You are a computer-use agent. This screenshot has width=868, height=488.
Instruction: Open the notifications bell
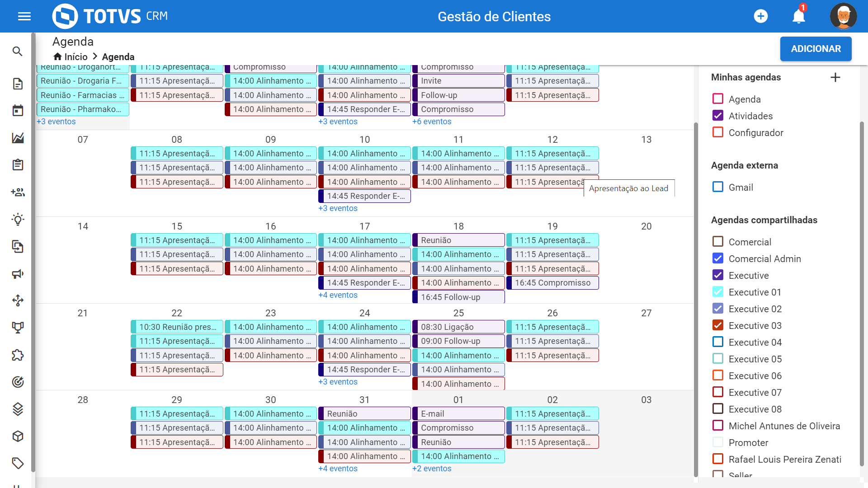pyautogui.click(x=799, y=16)
